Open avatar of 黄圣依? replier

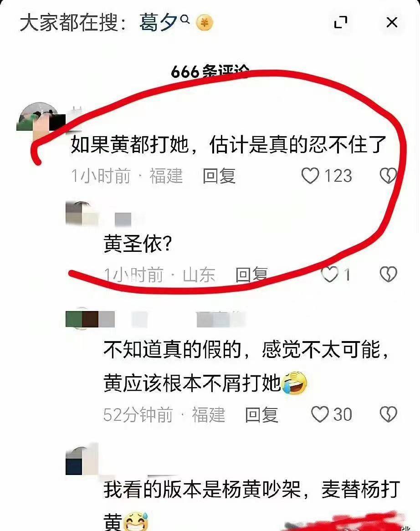click(82, 213)
